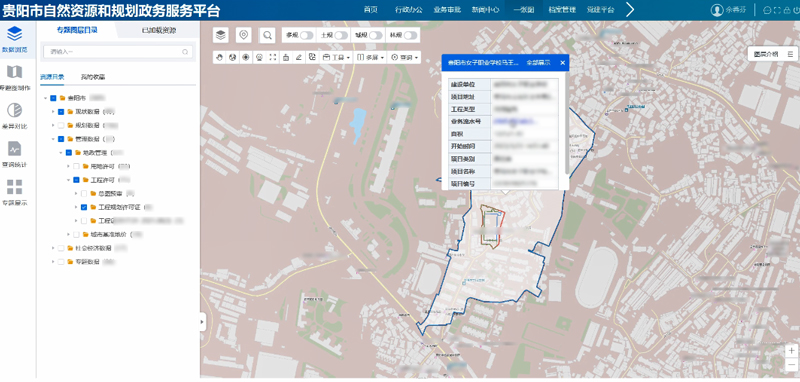Open the magnifier search tool on map
800x382 pixels.
pyautogui.click(x=267, y=35)
